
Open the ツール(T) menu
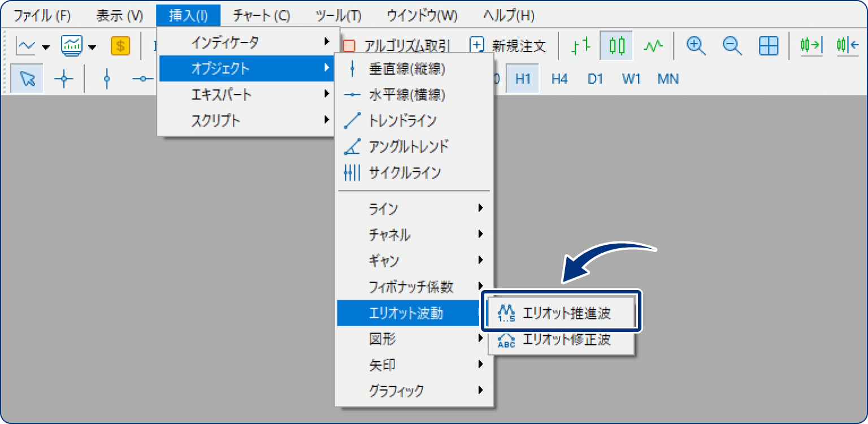(x=338, y=16)
